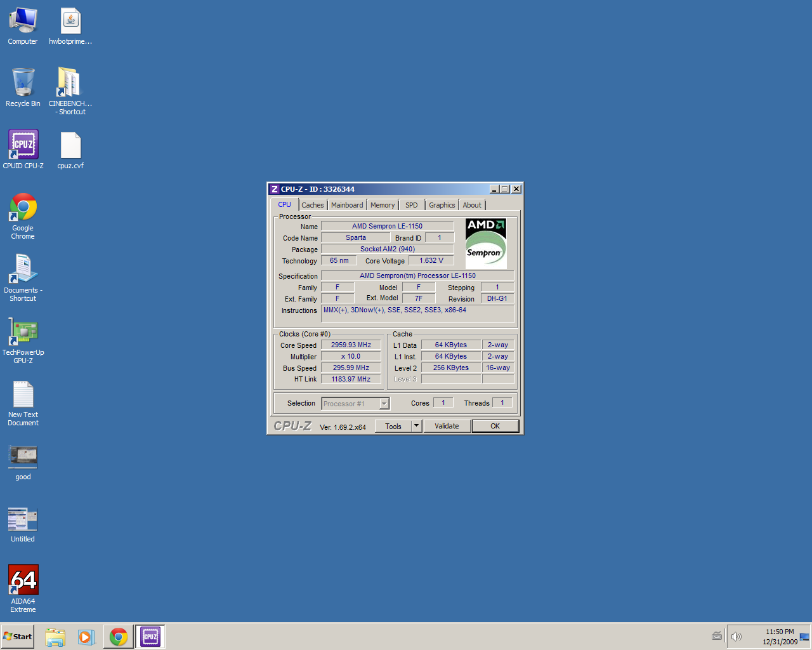The image size is (812, 650).
Task: Open the Processor #1 selection dropdown
Action: (355, 404)
